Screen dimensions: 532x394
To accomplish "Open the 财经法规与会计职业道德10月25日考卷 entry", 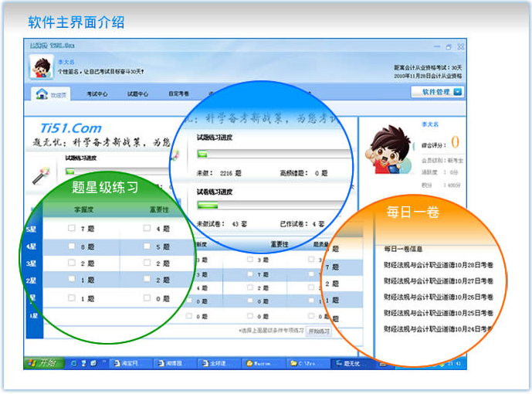I will [x=439, y=313].
